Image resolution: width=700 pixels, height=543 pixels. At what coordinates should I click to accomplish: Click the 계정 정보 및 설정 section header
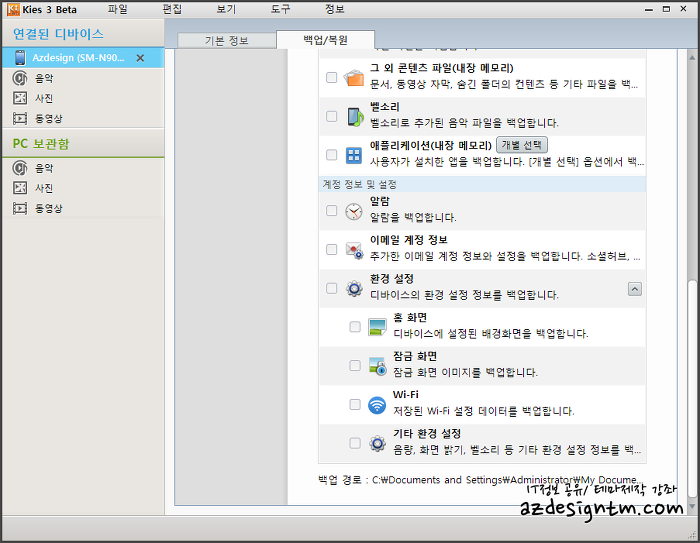pos(483,184)
